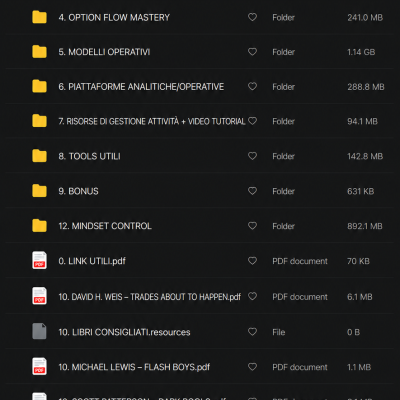The image size is (400, 400).
Task: Select the 10. LIBRI CONSIGLIATI.resources file name
Action: click(124, 332)
